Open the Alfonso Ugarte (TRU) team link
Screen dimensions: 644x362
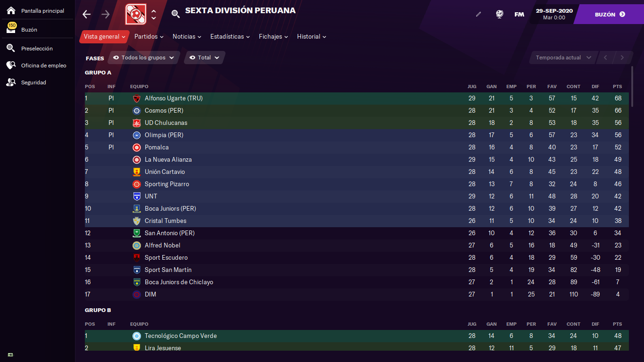[173, 99]
